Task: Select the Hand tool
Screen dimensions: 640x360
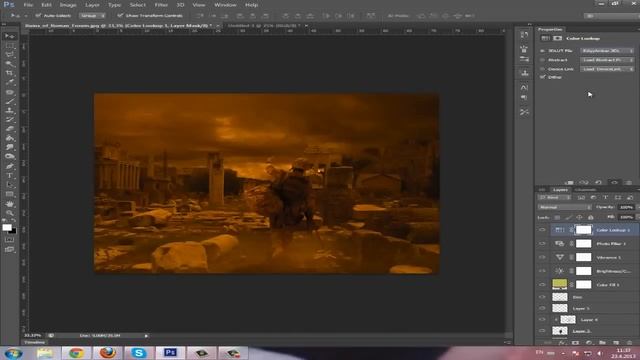Action: pyautogui.click(x=9, y=204)
